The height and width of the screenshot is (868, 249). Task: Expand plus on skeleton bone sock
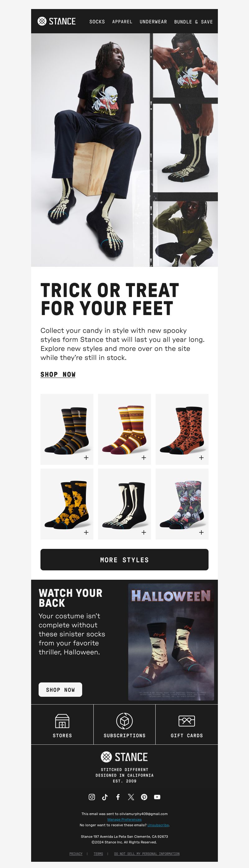(x=143, y=532)
